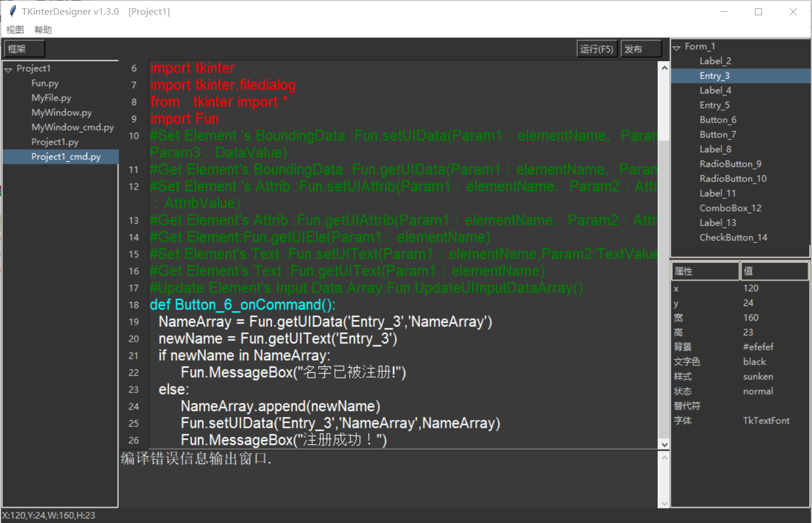The width and height of the screenshot is (812, 523).
Task: Click the 框架 button
Action: [24, 49]
